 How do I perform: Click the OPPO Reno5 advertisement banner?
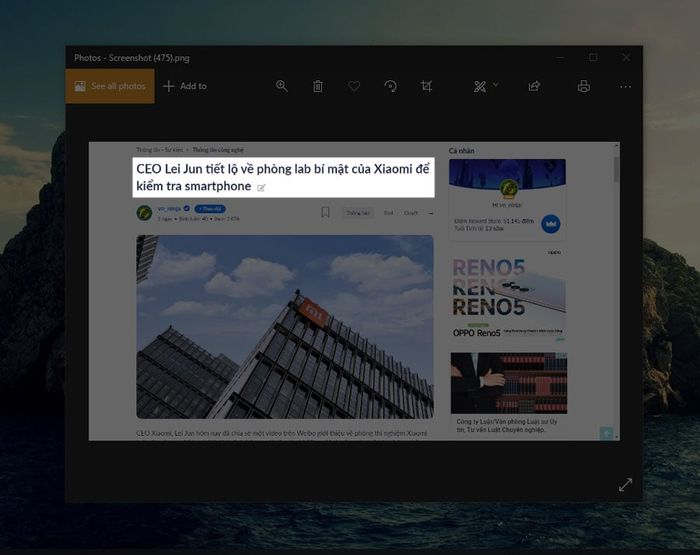pyautogui.click(x=508, y=295)
